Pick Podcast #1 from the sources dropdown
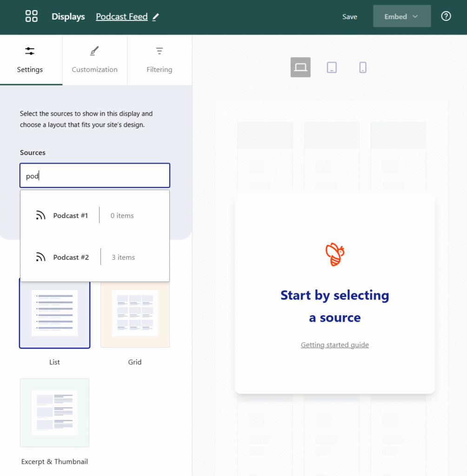 click(71, 215)
